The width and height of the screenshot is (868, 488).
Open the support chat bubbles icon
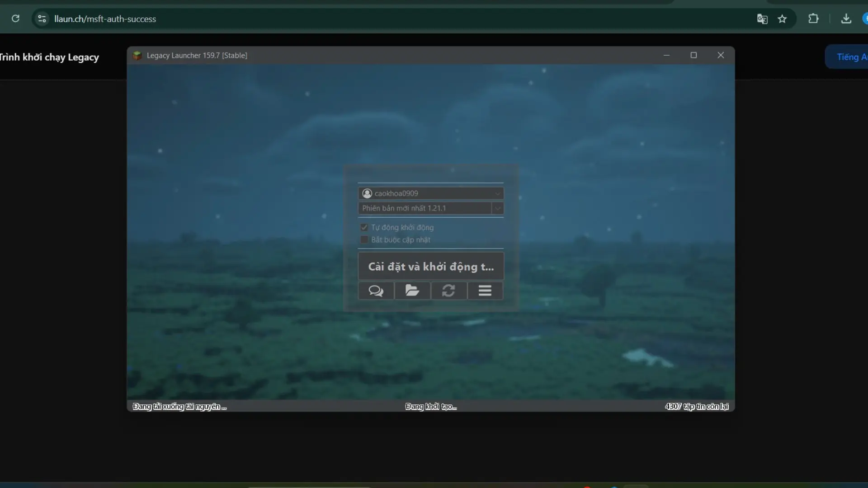coord(376,291)
